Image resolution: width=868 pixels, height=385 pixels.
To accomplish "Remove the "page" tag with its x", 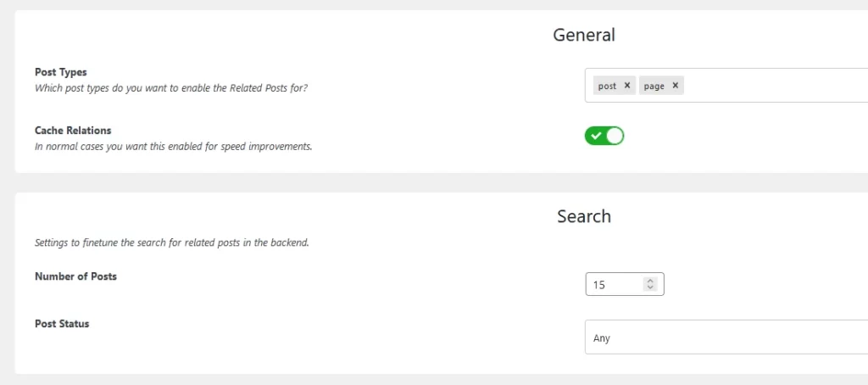I will (x=675, y=86).
